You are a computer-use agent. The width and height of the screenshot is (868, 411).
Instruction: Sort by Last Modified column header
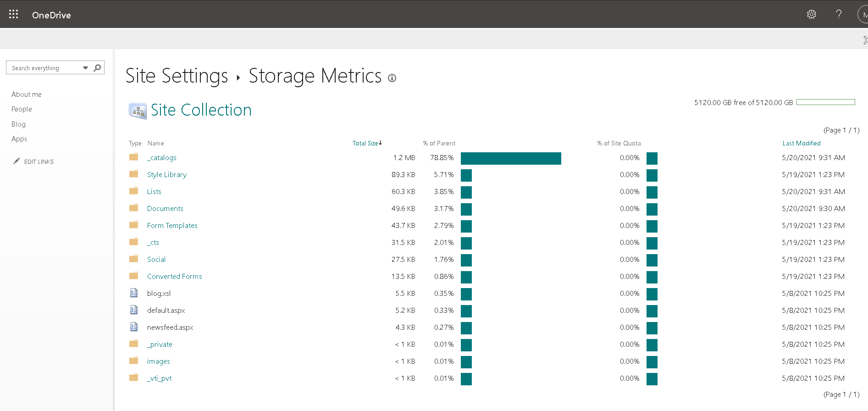pos(801,143)
